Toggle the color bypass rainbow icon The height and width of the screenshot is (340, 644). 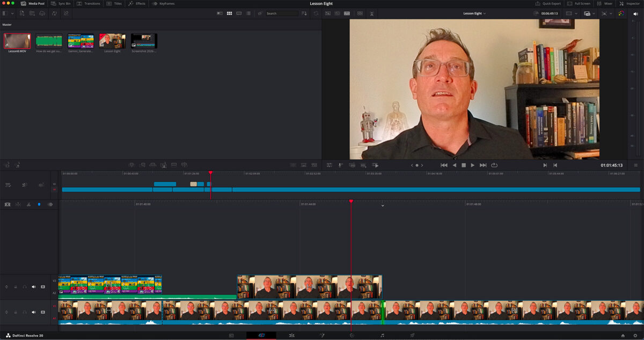(x=620, y=13)
